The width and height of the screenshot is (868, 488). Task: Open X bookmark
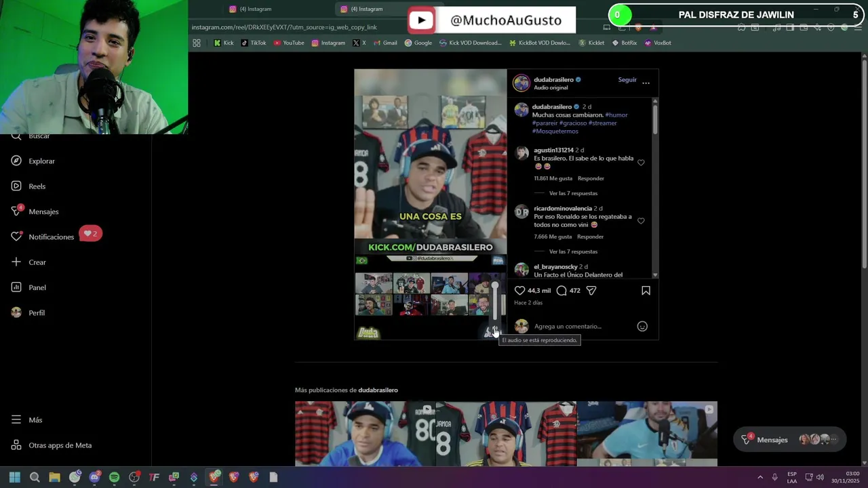tap(359, 43)
